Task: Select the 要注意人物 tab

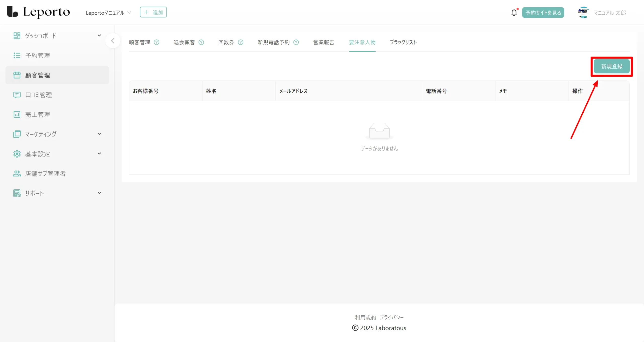Action: click(x=362, y=42)
